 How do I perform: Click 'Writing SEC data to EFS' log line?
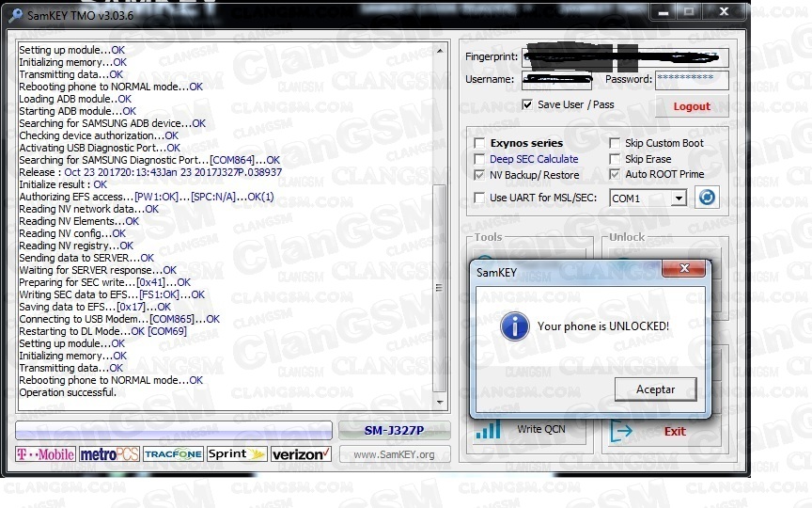coord(113,295)
